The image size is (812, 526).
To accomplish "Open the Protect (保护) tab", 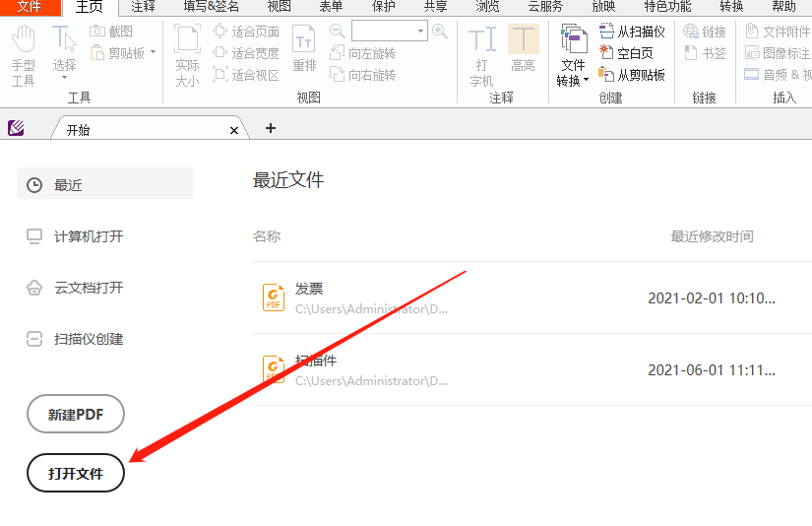I will pos(384,7).
